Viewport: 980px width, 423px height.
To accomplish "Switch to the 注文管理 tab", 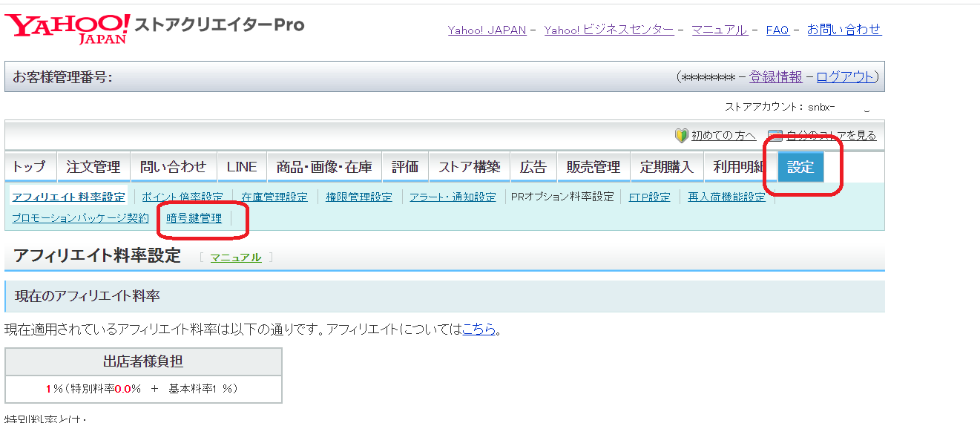I will click(93, 167).
